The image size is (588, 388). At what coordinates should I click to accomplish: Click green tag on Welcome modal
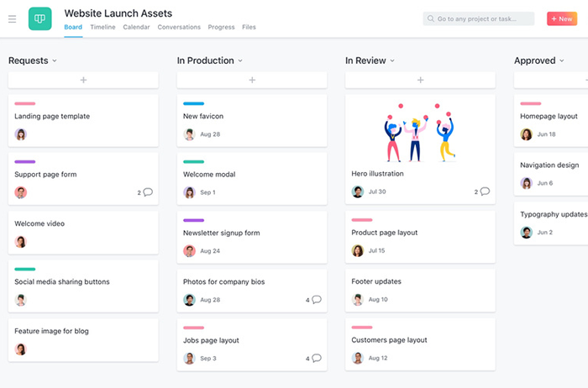193,162
